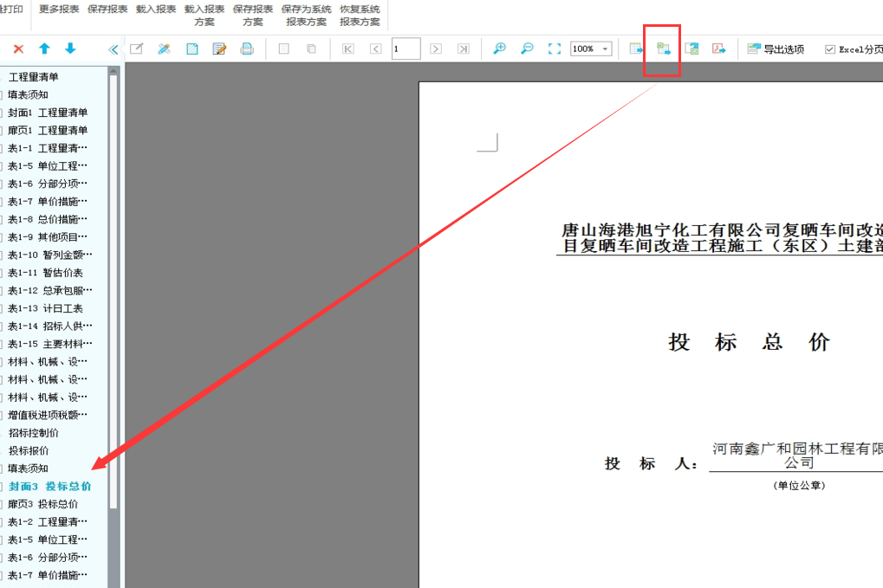Toggle the Excel分页 checkbox
This screenshot has width=883, height=588.
click(829, 49)
